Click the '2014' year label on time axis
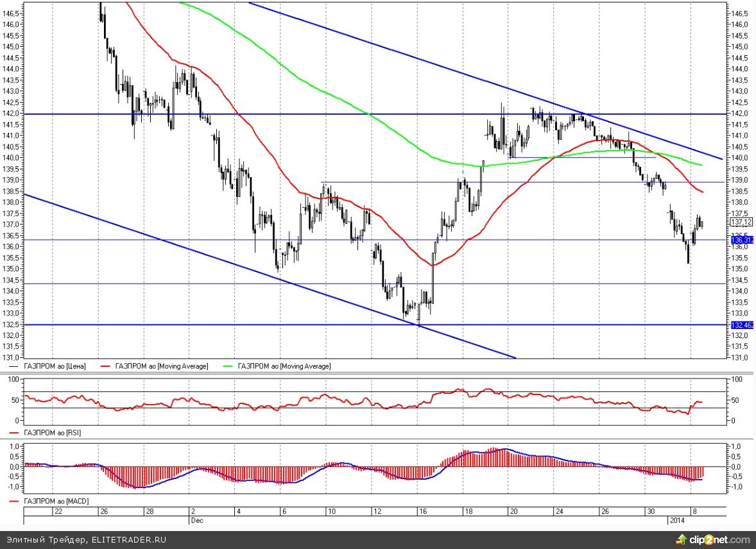Screen dimensions: 756x549 678,521
